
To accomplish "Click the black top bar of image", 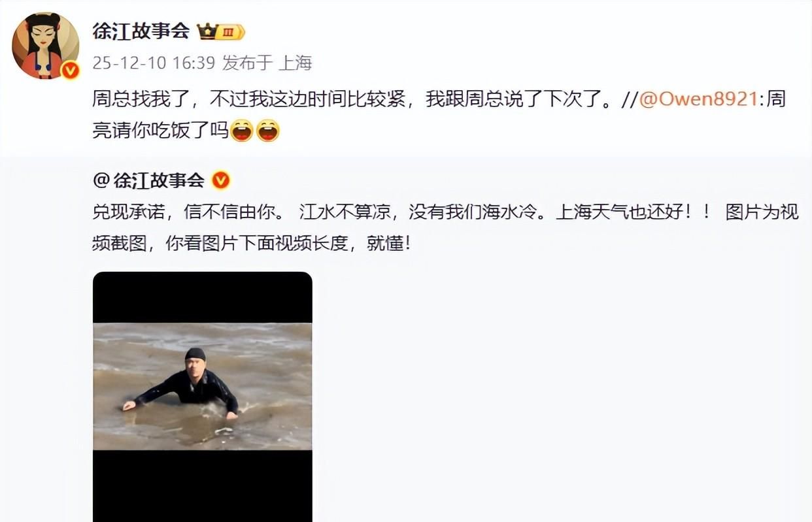I will pyautogui.click(x=203, y=297).
